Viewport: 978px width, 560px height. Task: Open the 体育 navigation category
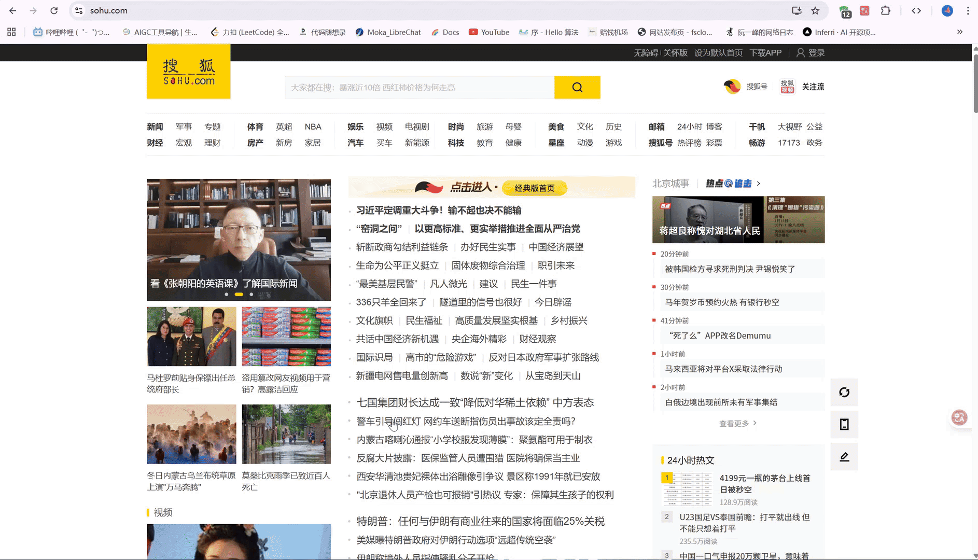click(255, 127)
